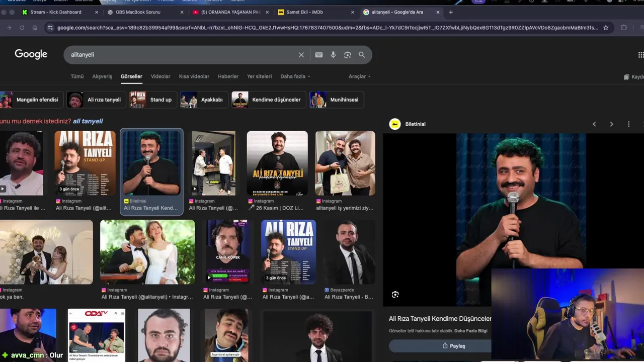The image size is (644, 362).
Task: Select the Videolar results tab
Action: pyautogui.click(x=160, y=76)
